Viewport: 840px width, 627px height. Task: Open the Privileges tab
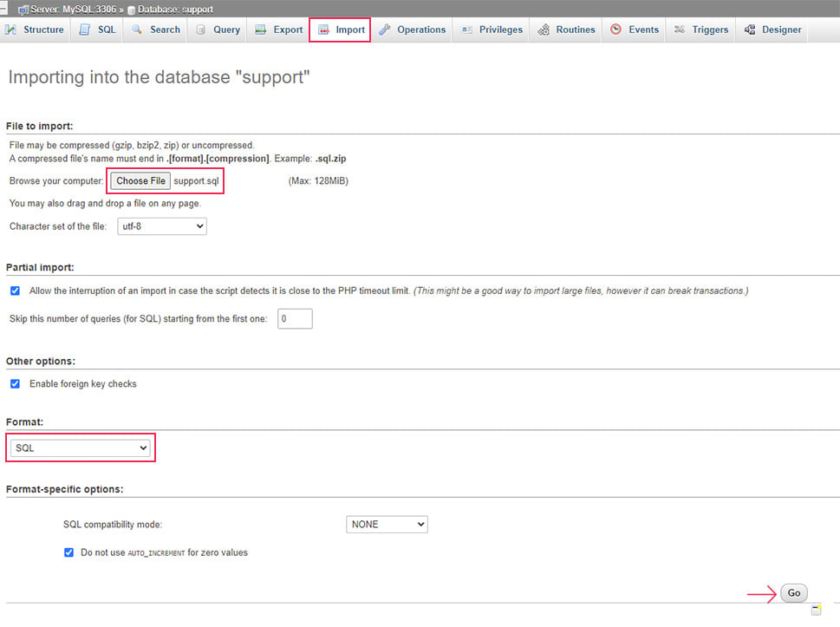(492, 30)
